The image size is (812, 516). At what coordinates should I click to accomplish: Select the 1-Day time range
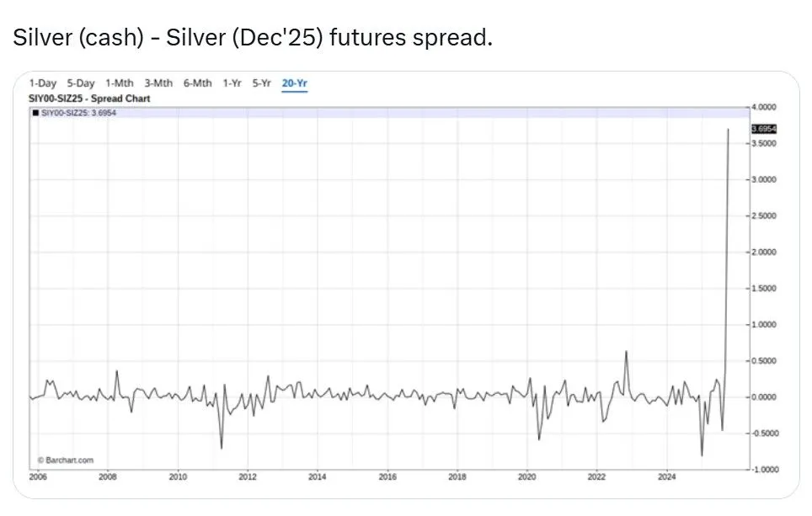click(43, 83)
